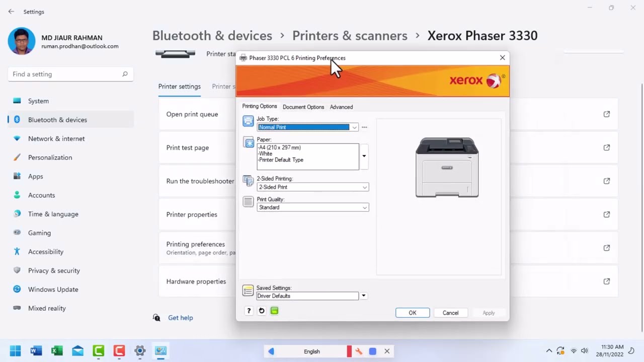Click the 2-Sided Printing icon
The image size is (644, 362).
point(248,180)
